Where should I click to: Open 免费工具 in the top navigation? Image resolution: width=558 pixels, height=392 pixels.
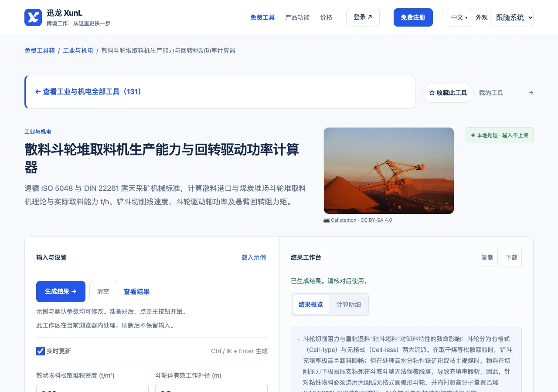(x=262, y=17)
